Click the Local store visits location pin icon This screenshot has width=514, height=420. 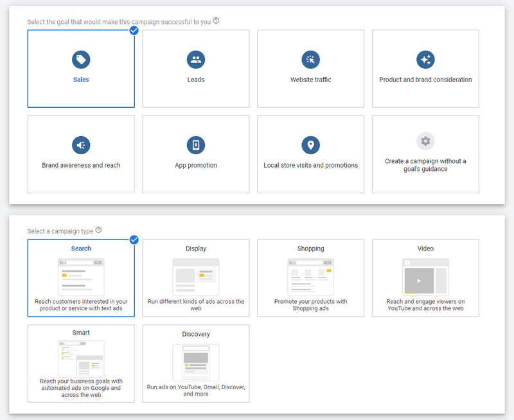[310, 145]
